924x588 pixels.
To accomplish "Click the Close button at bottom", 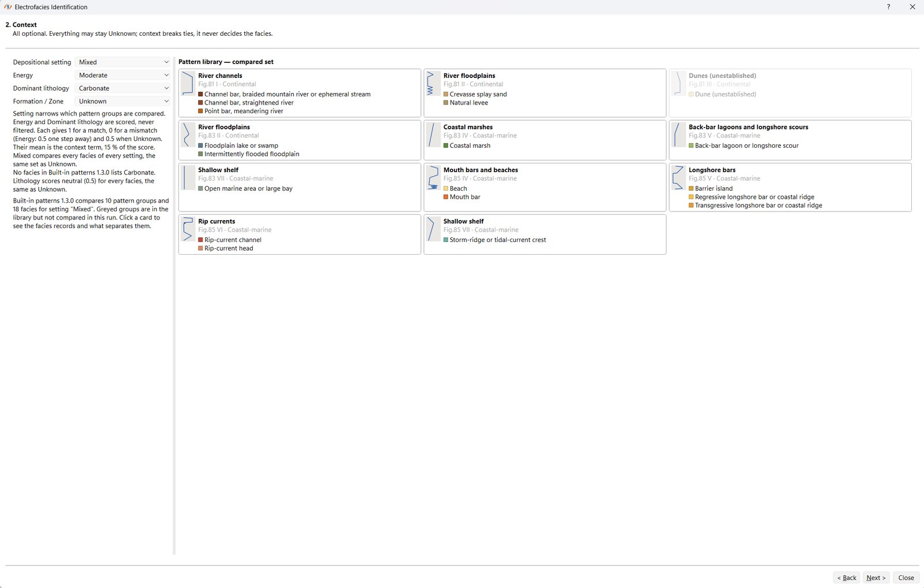I will tap(906, 578).
